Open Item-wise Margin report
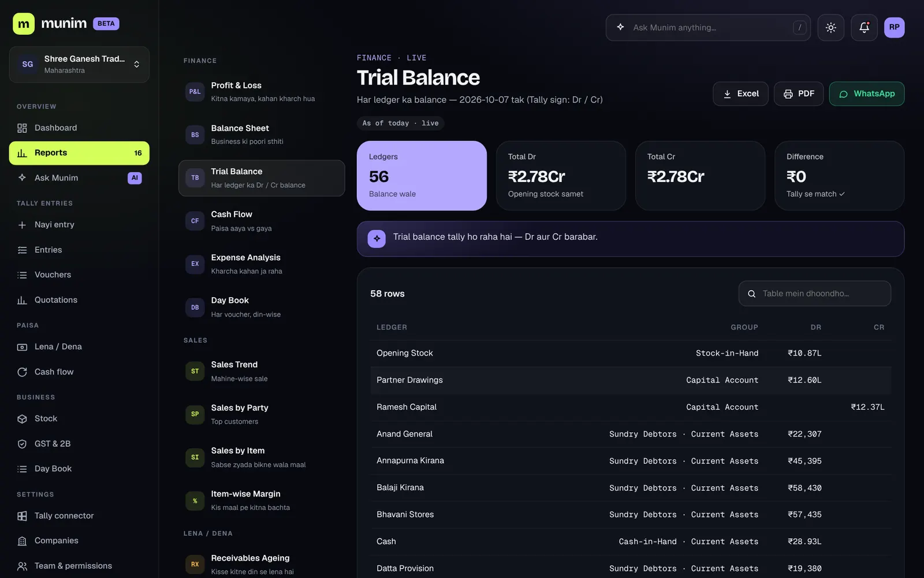 [x=262, y=501]
